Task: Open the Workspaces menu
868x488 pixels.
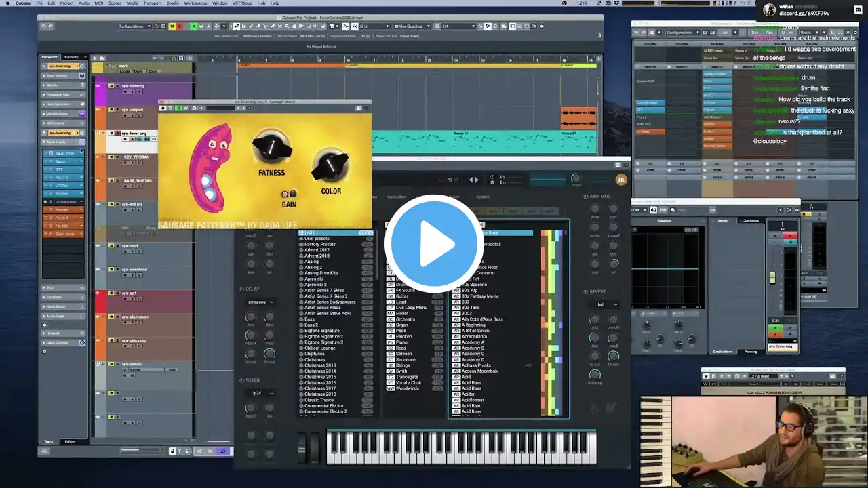Action: [195, 3]
